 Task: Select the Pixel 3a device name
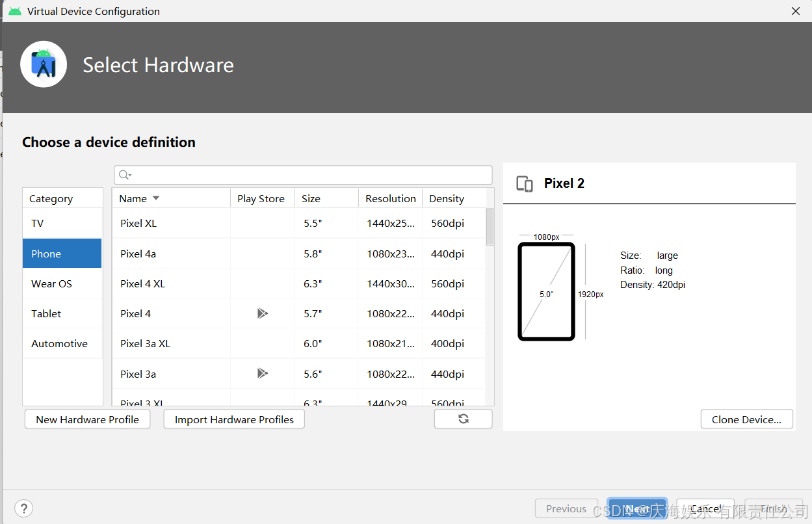(138, 374)
